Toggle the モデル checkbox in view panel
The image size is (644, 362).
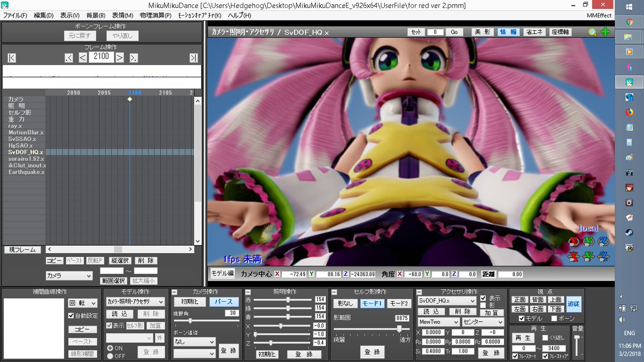522,319
